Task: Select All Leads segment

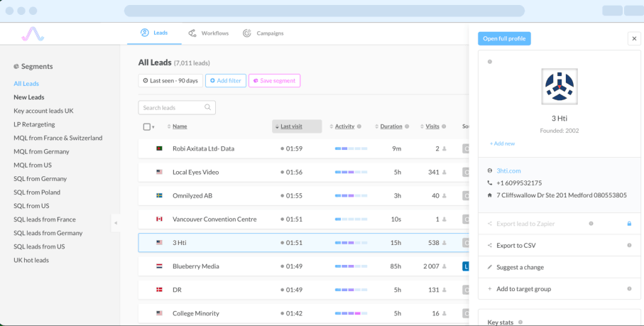Action: (26, 84)
